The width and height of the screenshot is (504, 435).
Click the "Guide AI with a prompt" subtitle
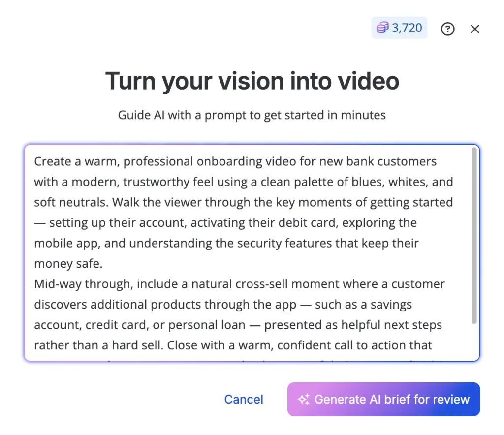coord(252,115)
